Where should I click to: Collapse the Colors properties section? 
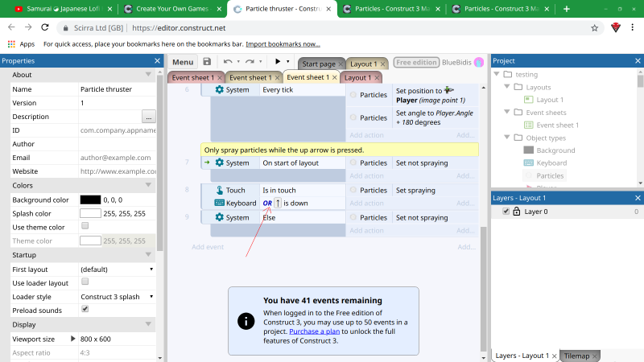148,185
